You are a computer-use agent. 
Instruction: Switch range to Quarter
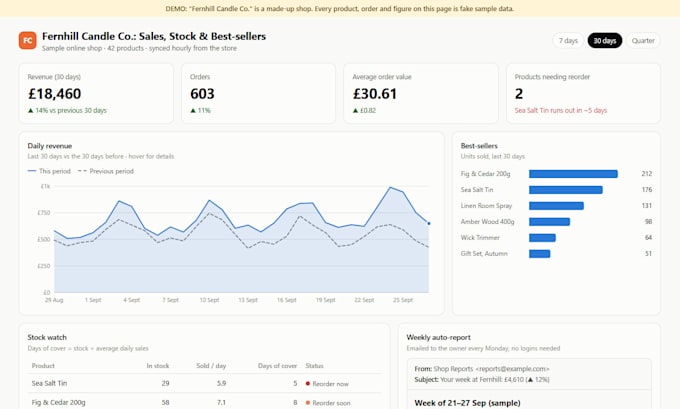click(643, 41)
